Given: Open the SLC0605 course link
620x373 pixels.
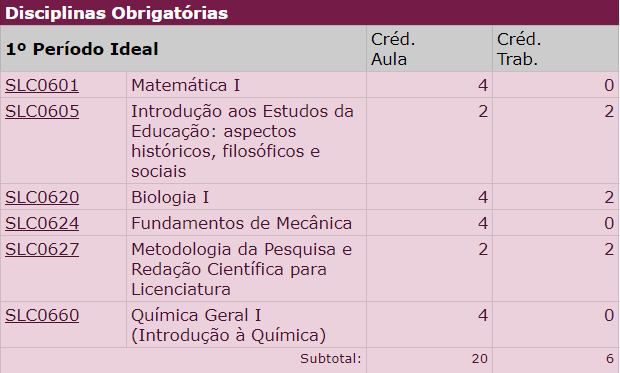Looking at the screenshot, I should click(42, 112).
